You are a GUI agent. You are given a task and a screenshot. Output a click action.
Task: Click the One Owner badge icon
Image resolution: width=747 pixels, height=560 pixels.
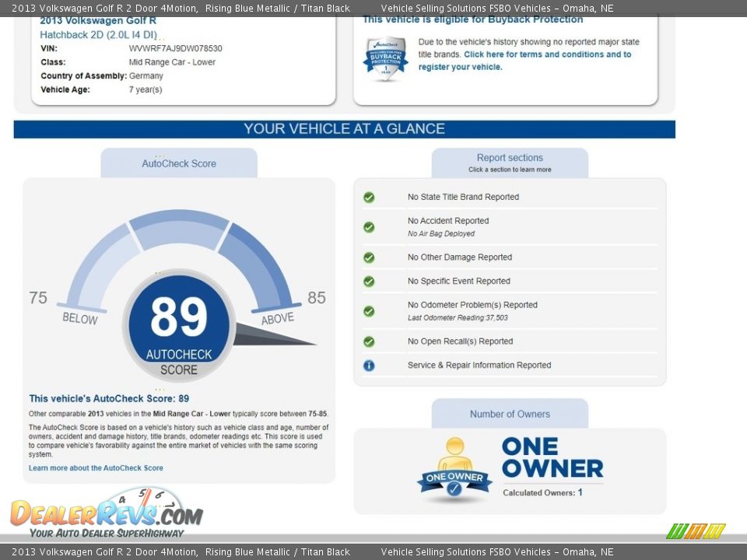454,470
